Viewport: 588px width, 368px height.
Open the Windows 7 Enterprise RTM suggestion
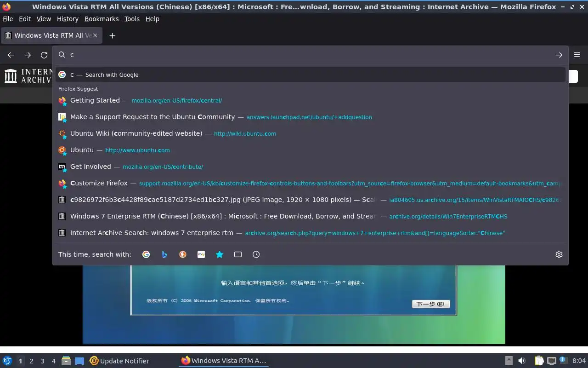click(x=311, y=216)
